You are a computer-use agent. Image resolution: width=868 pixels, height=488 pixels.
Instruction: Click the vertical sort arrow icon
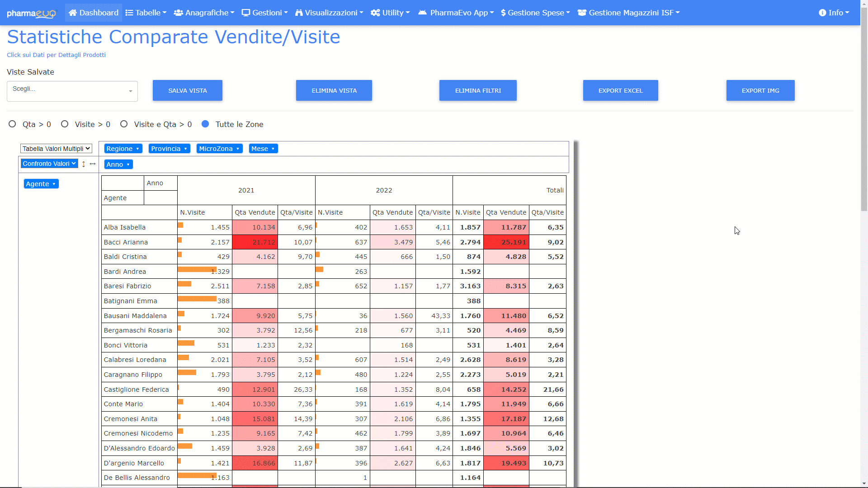(84, 164)
